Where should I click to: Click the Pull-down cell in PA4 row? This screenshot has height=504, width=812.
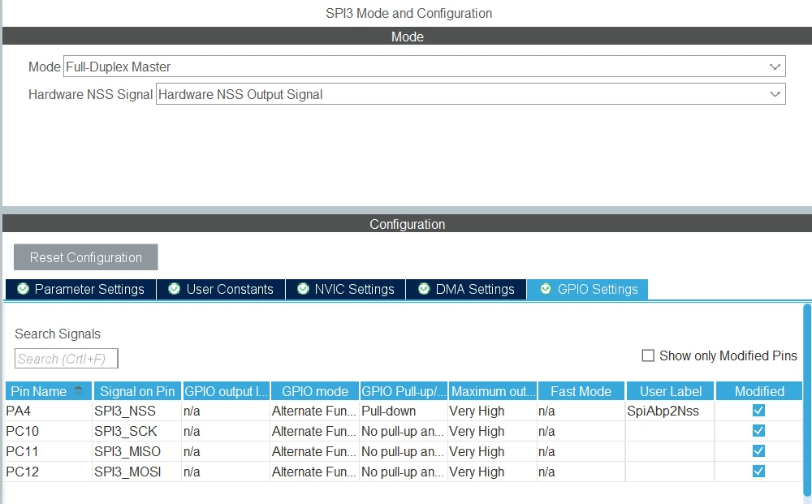(x=404, y=411)
